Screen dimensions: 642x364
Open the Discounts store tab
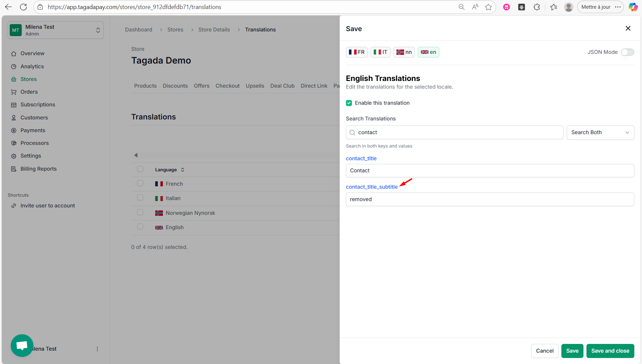[175, 86]
